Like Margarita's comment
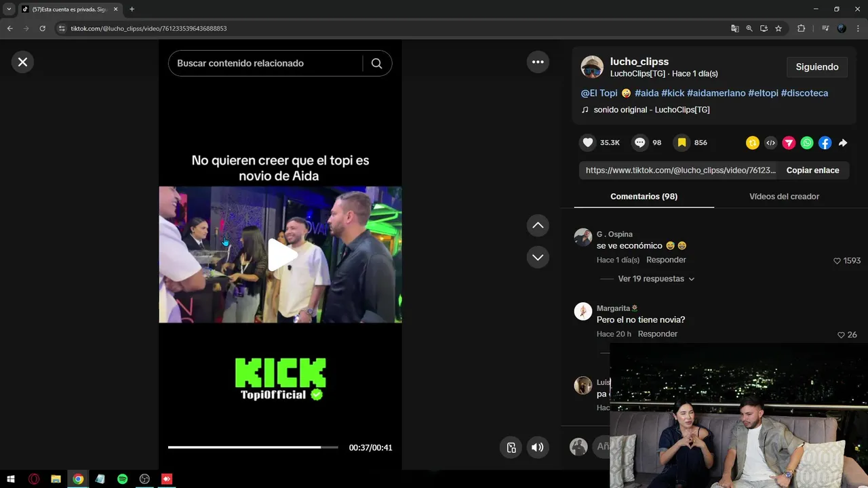Image resolution: width=868 pixels, height=488 pixels. click(841, 335)
